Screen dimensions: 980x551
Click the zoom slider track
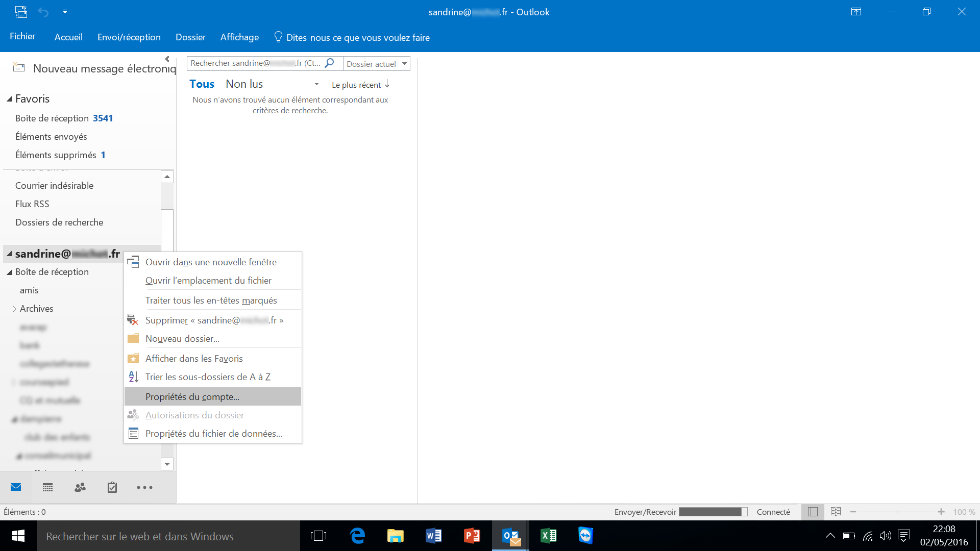click(897, 512)
